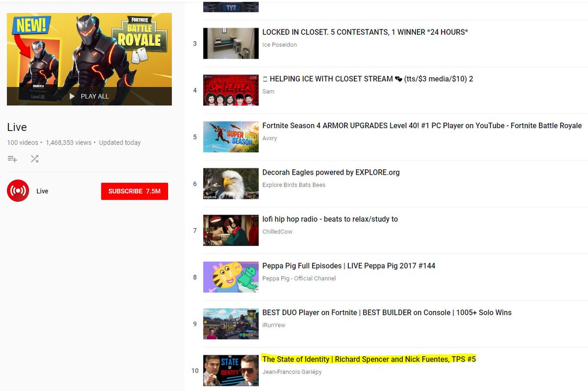Screen dimensions: 588x391
Task: Open Jean-Francois Gariépy channel link
Action: (292, 372)
